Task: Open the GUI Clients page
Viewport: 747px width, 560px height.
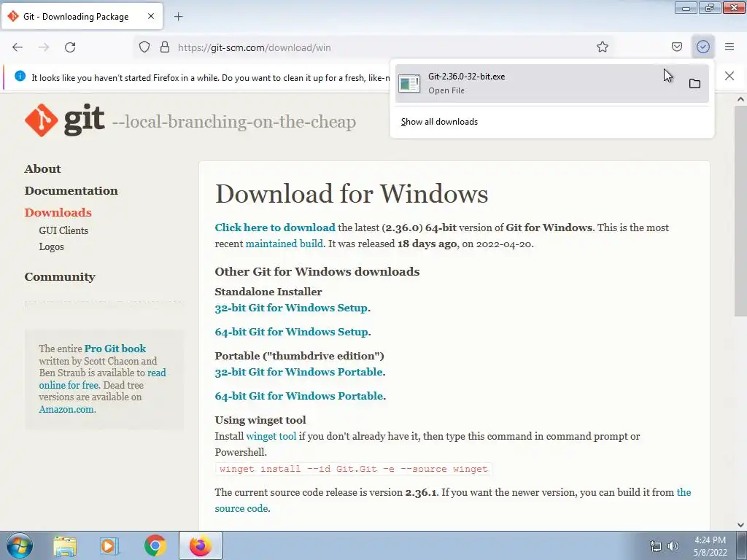Action: 63,230
